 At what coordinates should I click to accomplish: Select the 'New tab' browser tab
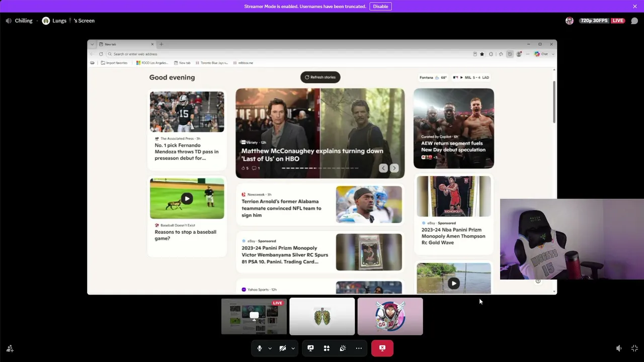(x=126, y=44)
